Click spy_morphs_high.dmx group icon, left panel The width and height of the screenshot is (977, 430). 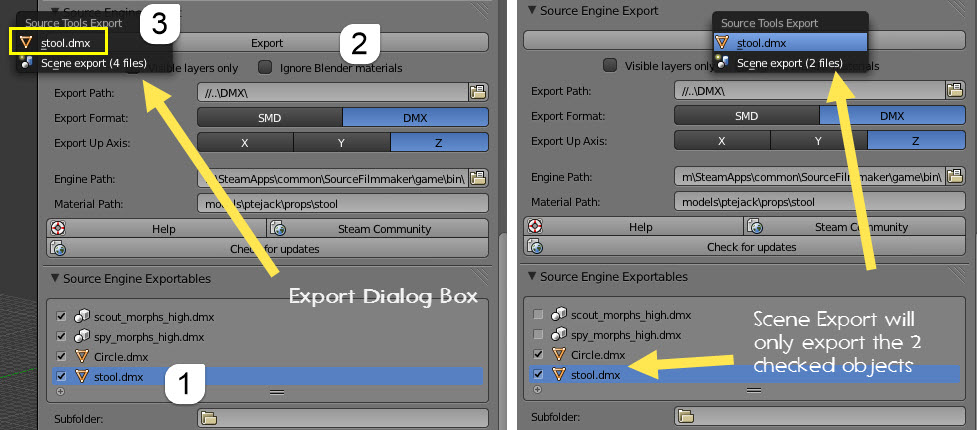[x=82, y=337]
